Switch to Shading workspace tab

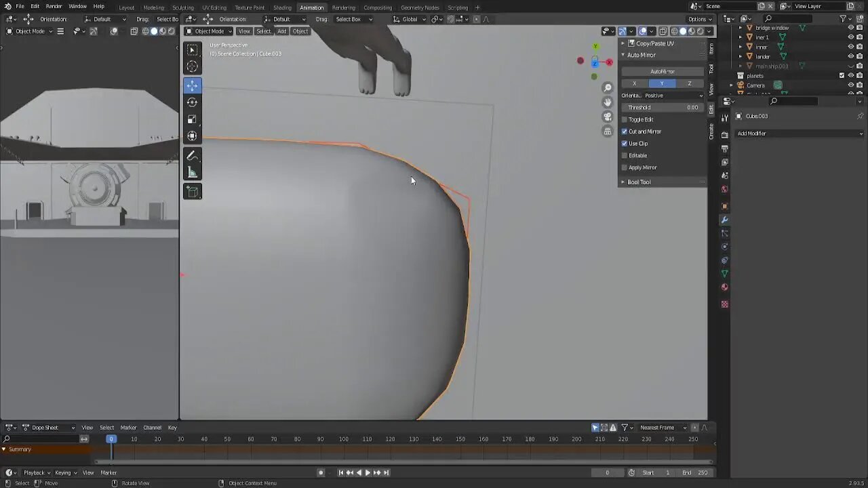point(282,7)
